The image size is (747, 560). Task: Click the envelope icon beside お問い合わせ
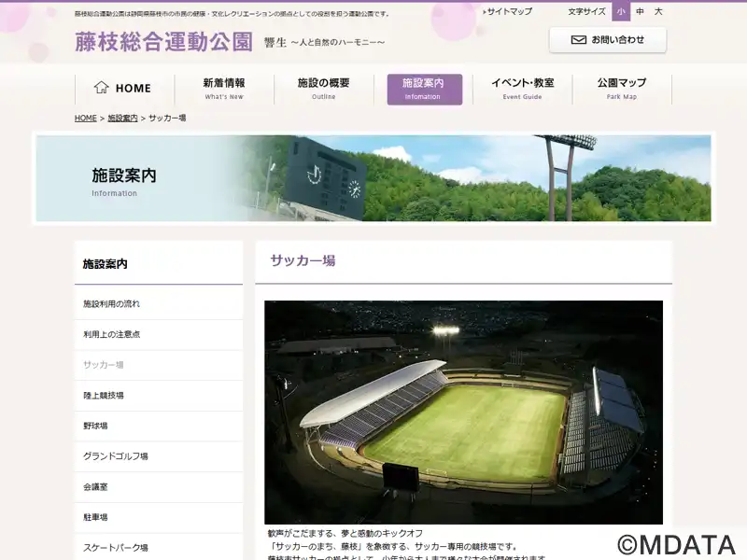pyautogui.click(x=578, y=40)
